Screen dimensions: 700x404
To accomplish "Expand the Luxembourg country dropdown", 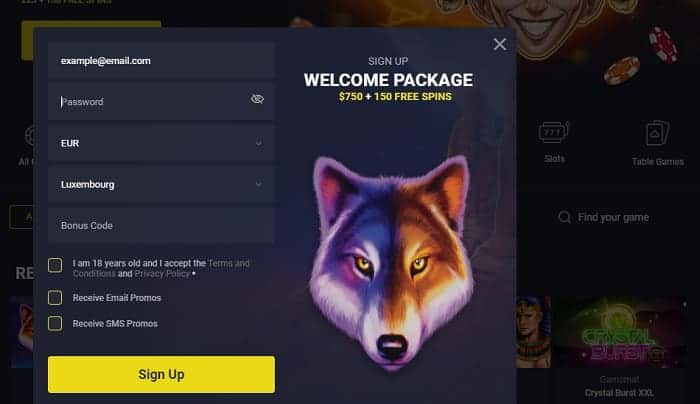I will point(161,184).
